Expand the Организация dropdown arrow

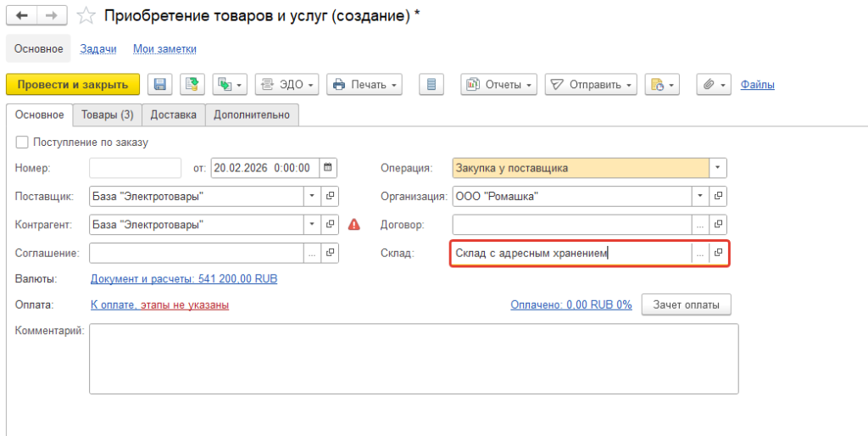tap(700, 196)
